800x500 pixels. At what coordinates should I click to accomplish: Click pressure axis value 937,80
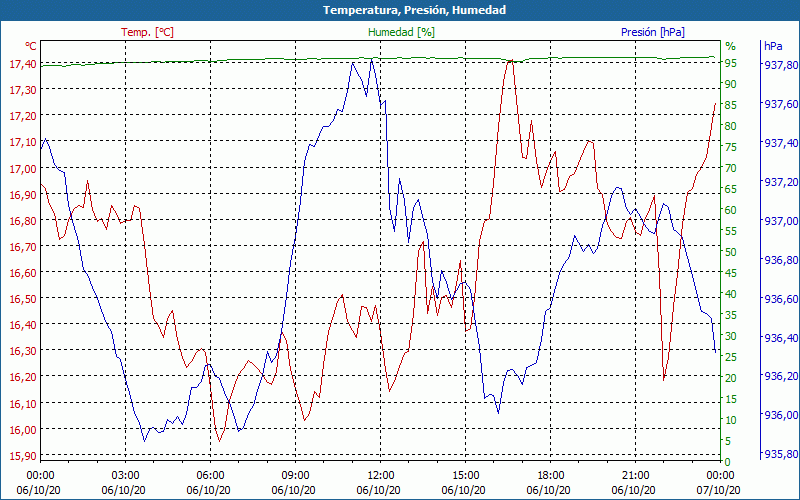tap(781, 65)
